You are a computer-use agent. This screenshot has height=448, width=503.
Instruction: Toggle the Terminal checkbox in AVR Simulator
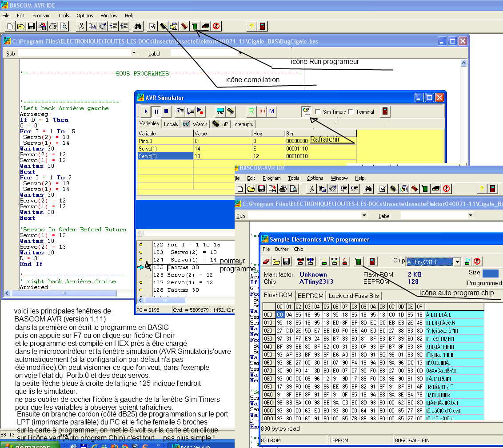[351, 112]
